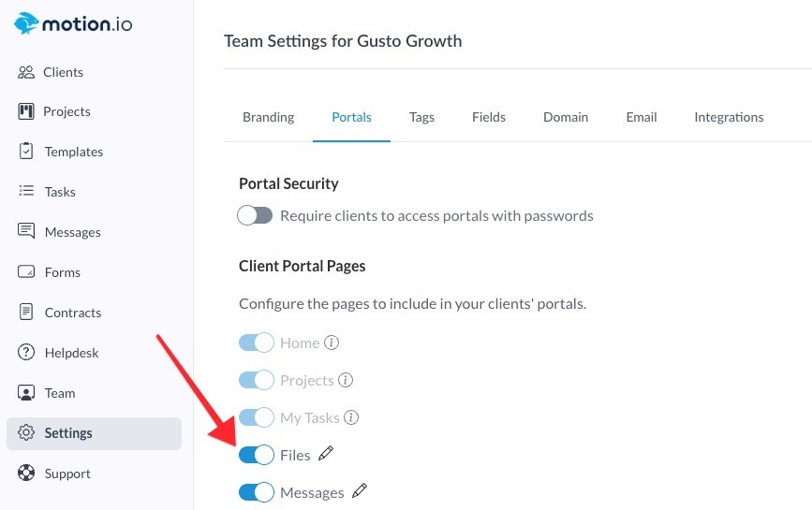Enable password requirement for client portals
812x510 pixels.
click(x=255, y=215)
